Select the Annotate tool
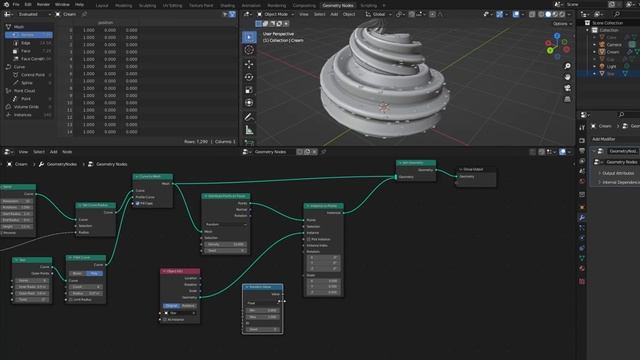This screenshot has width=640, height=360. click(249, 117)
